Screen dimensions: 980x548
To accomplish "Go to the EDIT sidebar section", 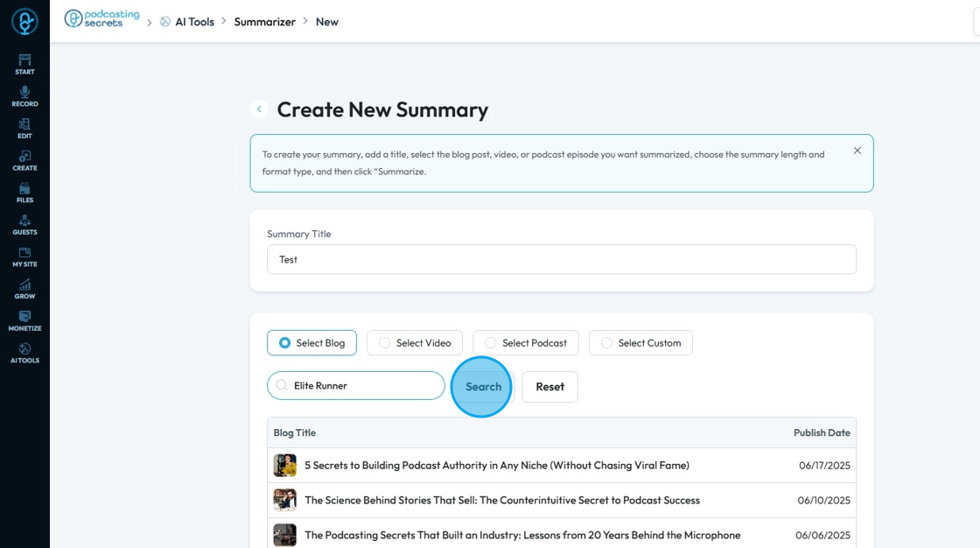I will [24, 129].
